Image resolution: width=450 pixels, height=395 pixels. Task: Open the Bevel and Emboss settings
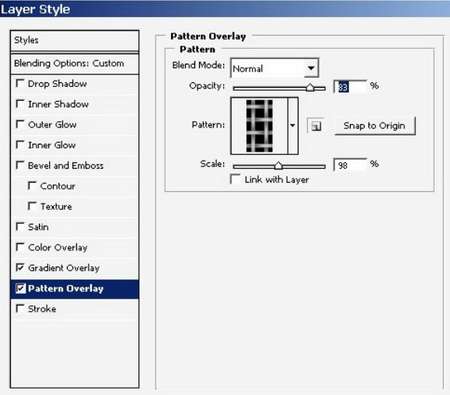pyautogui.click(x=66, y=165)
